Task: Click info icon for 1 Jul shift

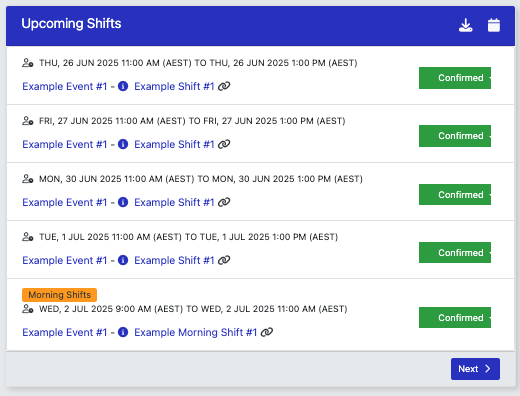Action: coord(123,260)
